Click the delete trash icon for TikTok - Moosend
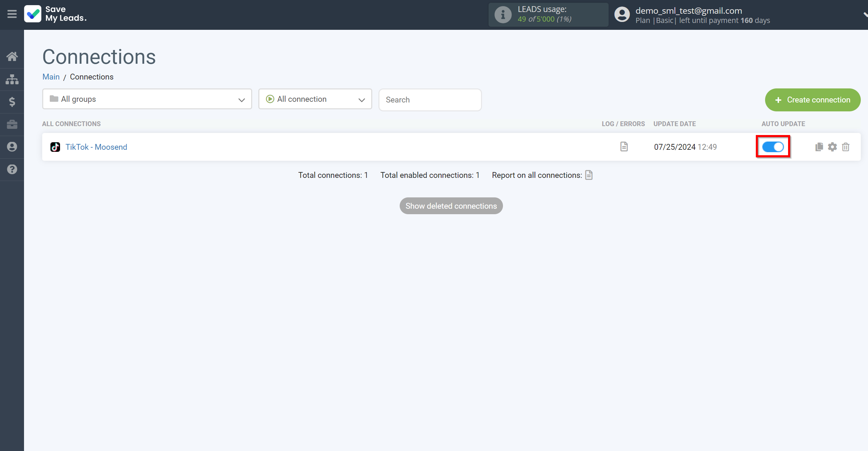 (x=846, y=146)
